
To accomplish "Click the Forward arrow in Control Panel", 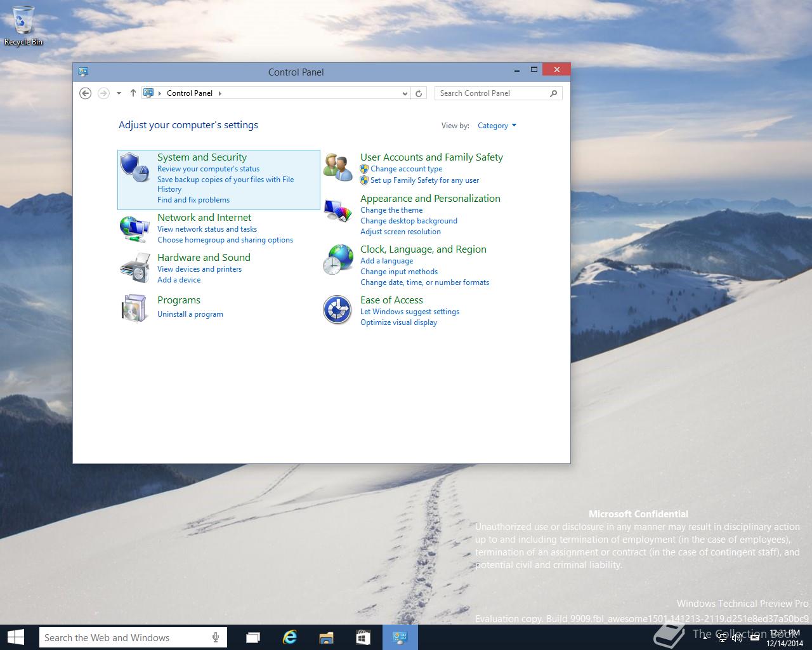I will 103,93.
